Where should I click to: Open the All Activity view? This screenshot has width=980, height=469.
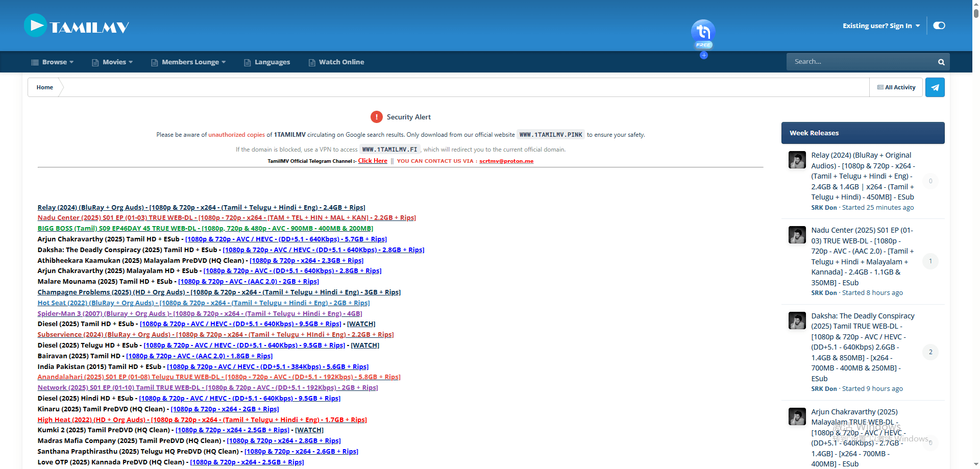coord(896,87)
